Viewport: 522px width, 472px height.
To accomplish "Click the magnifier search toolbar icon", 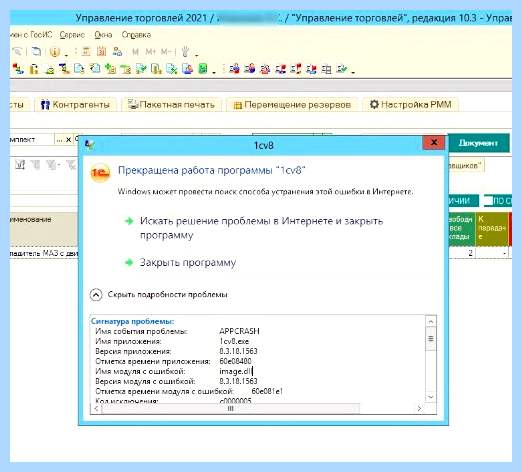I will [17, 51].
